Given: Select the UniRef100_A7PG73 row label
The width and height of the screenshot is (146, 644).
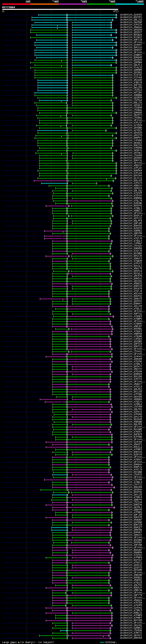Looking at the screenshot, I should coord(131,183).
